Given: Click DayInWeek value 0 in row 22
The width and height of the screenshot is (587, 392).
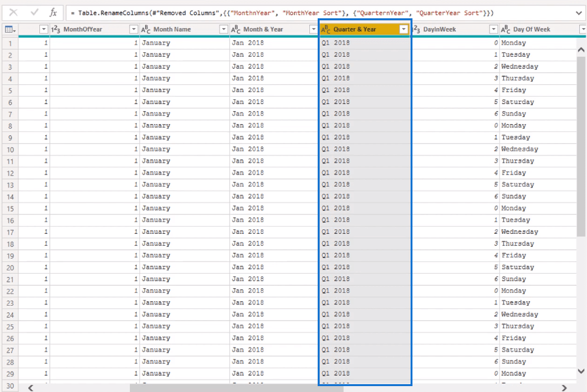Looking at the screenshot, I should (x=455, y=291).
